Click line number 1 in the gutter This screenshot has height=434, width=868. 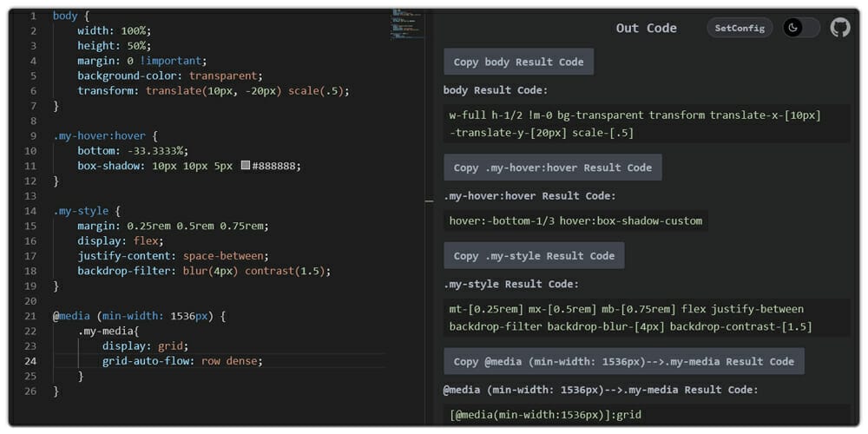(33, 16)
